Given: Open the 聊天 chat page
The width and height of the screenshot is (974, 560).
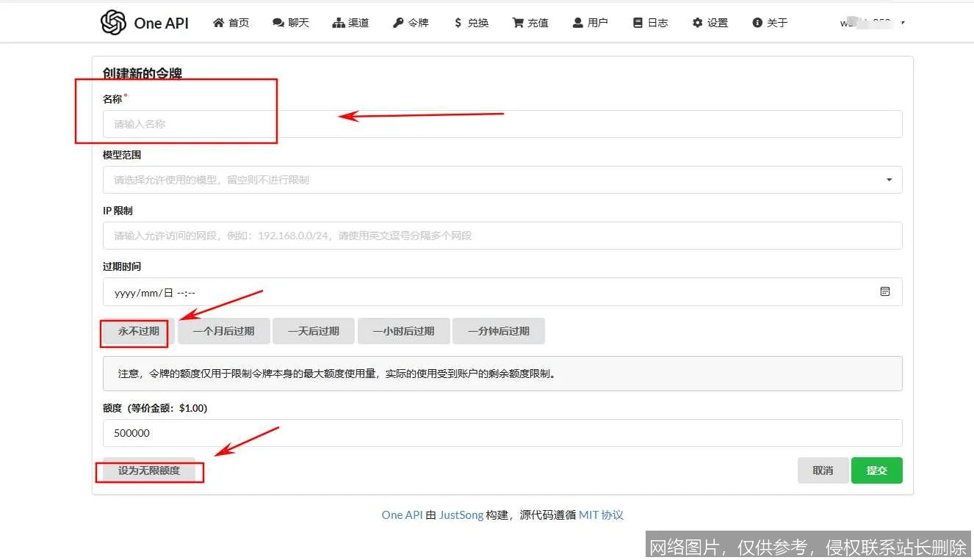Looking at the screenshot, I should 291,22.
